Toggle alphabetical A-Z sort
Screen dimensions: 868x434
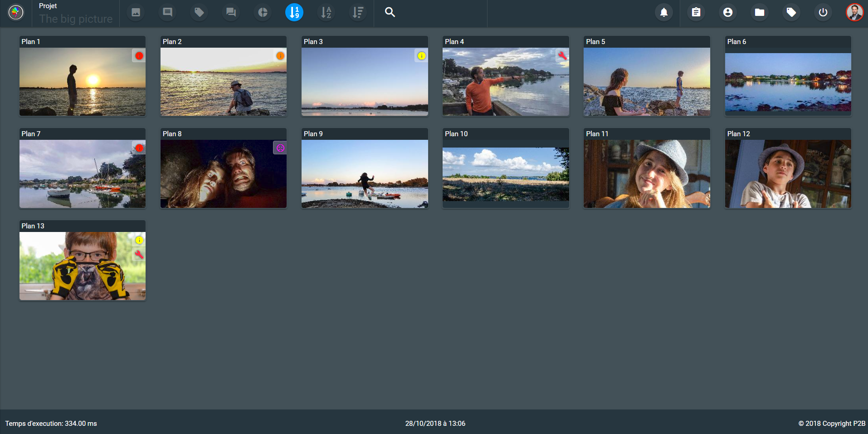tap(326, 12)
